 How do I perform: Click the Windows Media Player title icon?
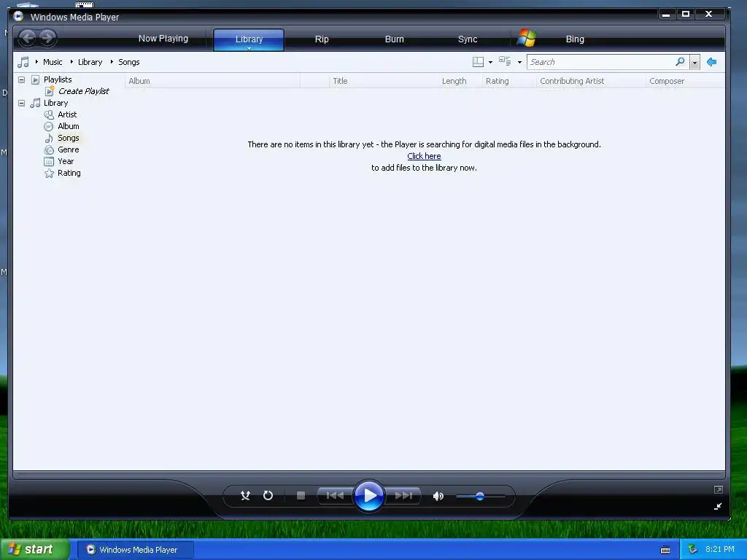click(x=18, y=17)
